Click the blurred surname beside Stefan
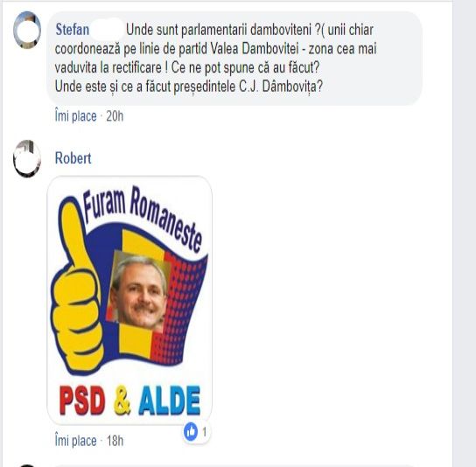The width and height of the screenshot is (476, 467). tap(107, 30)
